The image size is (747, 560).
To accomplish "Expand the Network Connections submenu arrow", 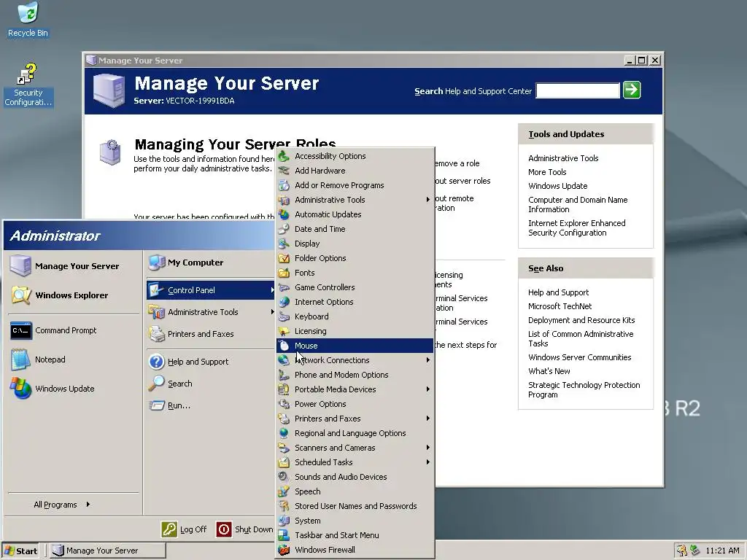I will 427,360.
